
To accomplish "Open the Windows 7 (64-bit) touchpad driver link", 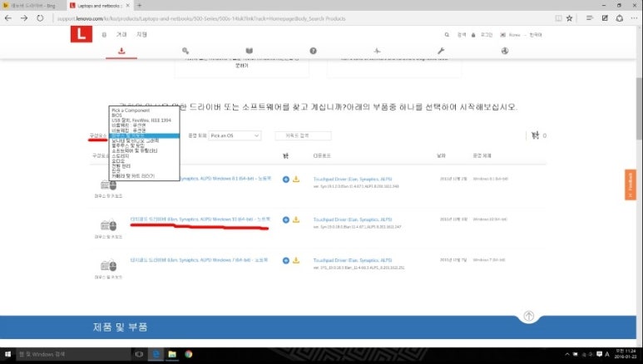I will 199,260.
